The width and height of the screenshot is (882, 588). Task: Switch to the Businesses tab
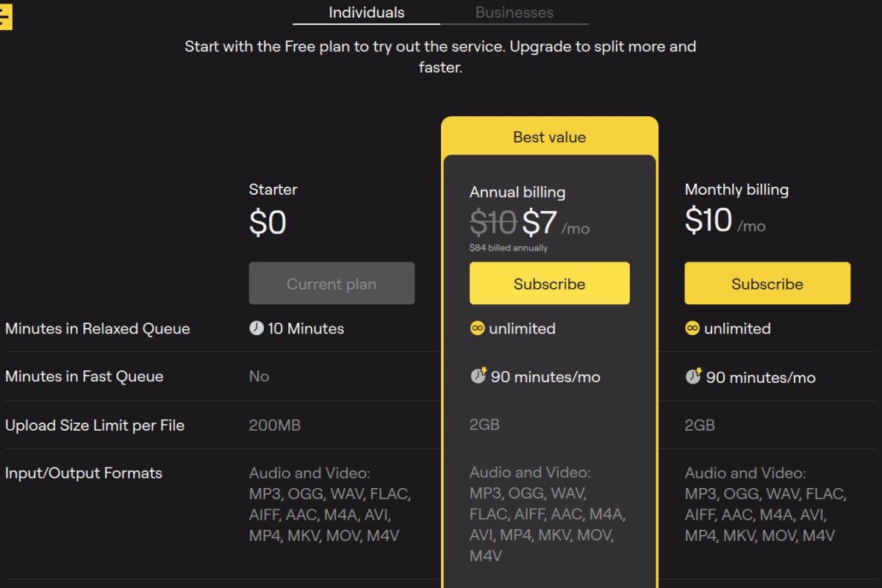(514, 12)
